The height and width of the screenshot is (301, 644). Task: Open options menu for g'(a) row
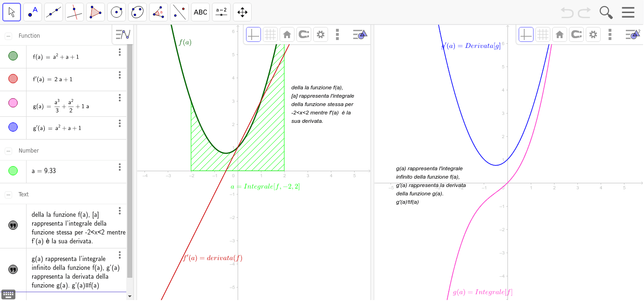(x=120, y=123)
